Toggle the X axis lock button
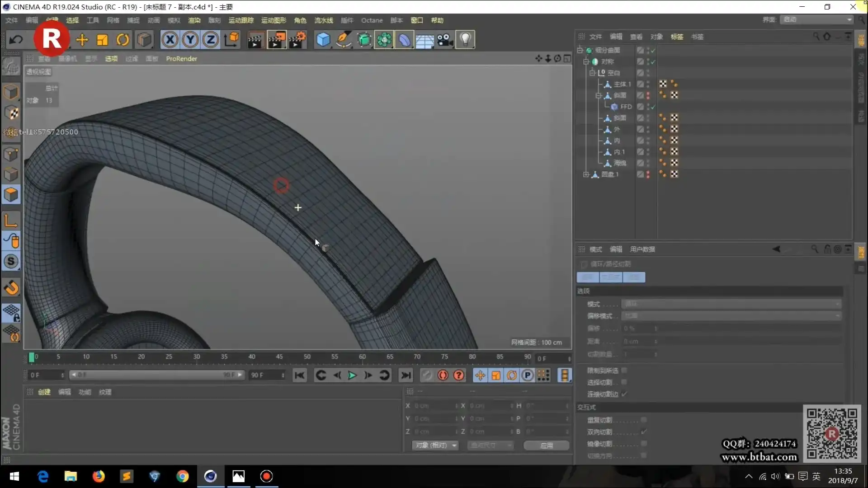868x488 pixels. pos(170,40)
